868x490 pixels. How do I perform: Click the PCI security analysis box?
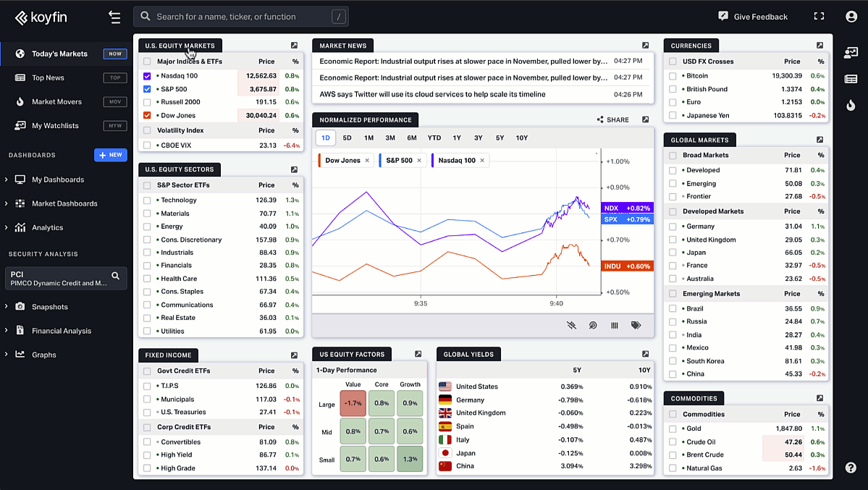[66, 278]
